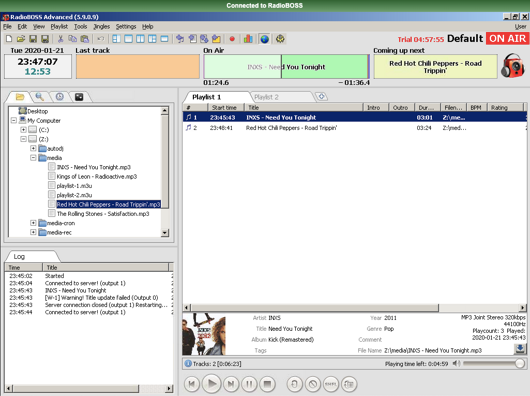Collapse the My Computer tree node
530x396 pixels.
pyautogui.click(x=14, y=120)
